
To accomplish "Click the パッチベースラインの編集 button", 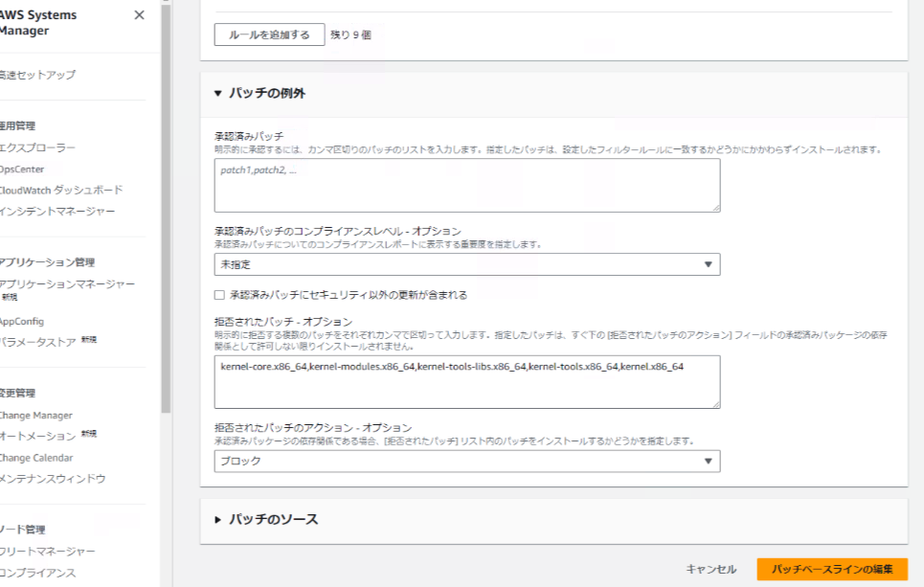I will coord(831,569).
